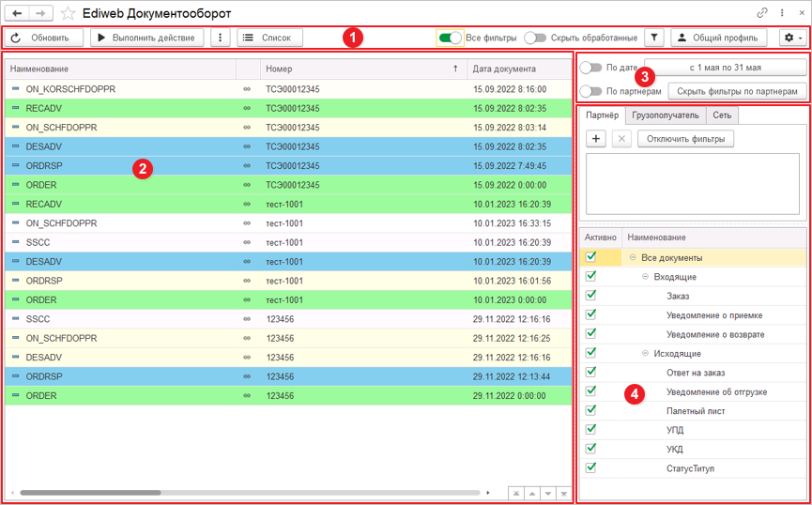Jump to last row with bottom arrow icon
The width and height of the screenshot is (812, 505).
tap(563, 493)
